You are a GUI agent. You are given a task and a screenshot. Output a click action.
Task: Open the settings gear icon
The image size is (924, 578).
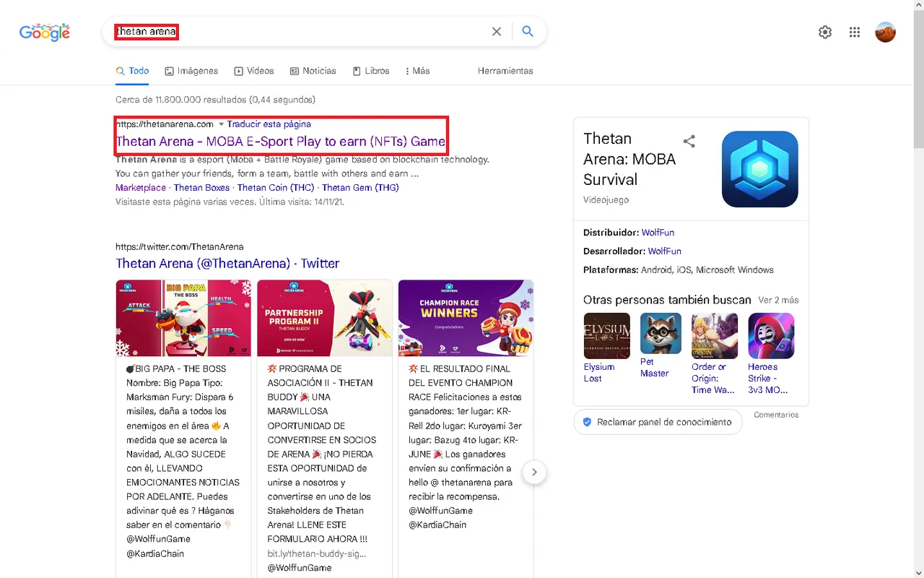click(x=825, y=32)
